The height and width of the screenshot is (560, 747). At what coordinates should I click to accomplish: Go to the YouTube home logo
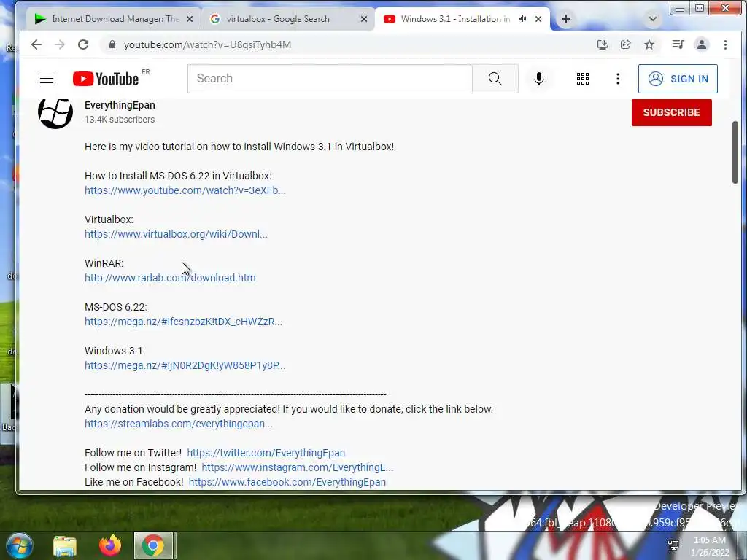[x=106, y=79]
